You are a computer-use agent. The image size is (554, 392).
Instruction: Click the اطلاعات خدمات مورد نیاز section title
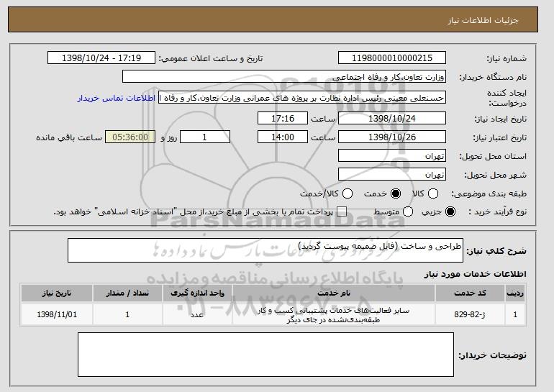(x=475, y=274)
